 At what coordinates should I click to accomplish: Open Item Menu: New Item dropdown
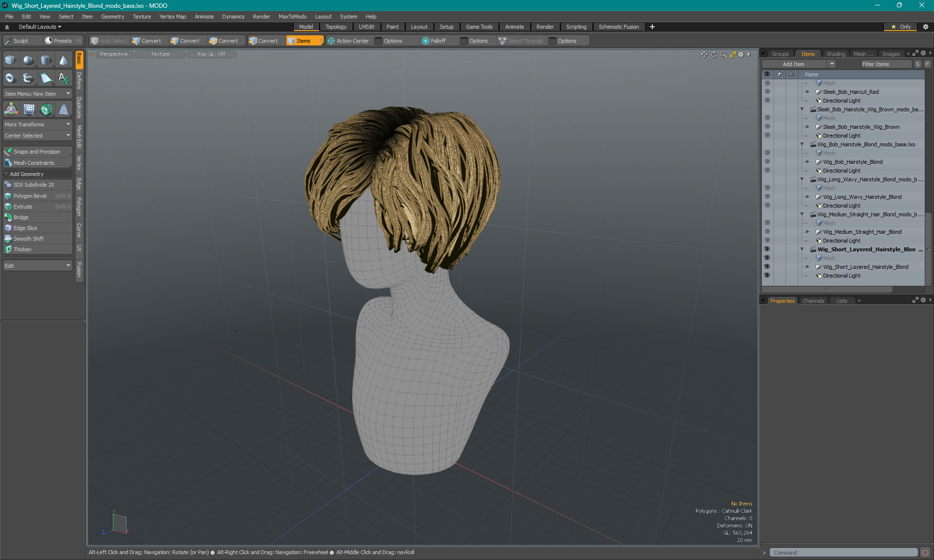[37, 94]
